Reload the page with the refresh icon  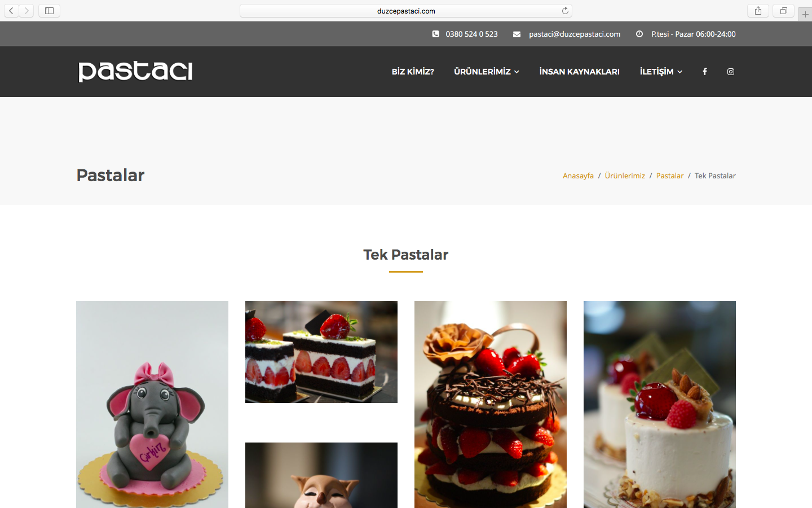click(565, 11)
